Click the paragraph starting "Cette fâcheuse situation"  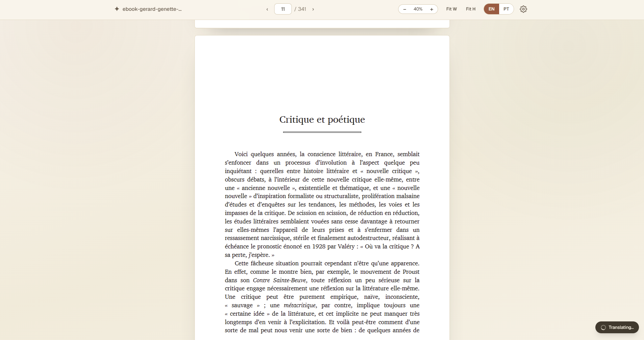pyautogui.click(x=322, y=297)
